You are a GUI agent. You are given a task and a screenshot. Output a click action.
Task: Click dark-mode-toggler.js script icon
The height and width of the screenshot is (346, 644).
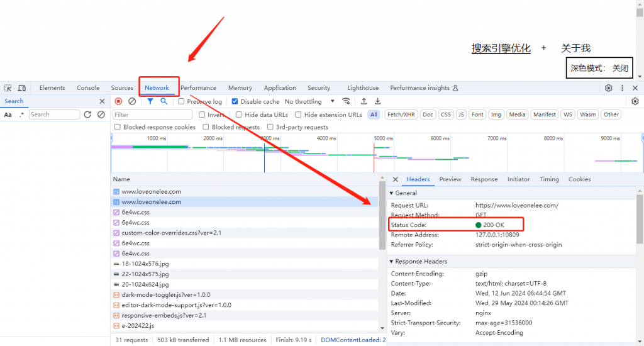click(116, 294)
